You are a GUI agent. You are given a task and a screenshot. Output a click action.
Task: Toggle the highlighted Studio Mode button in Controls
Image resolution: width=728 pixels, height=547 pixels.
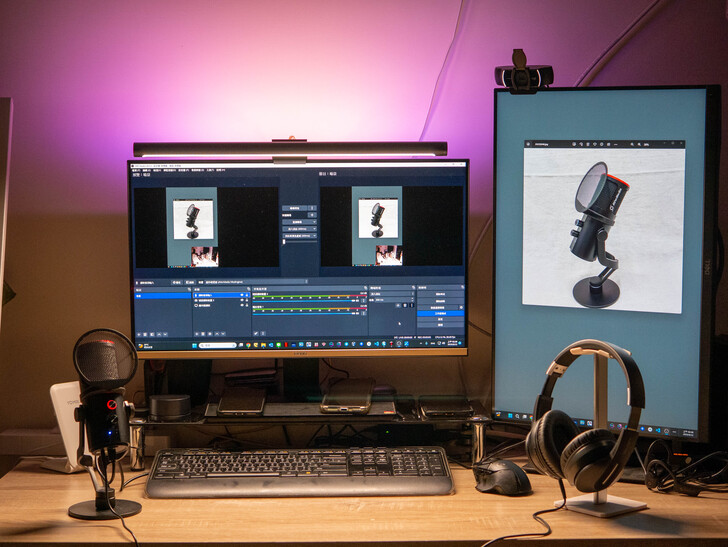(441, 313)
